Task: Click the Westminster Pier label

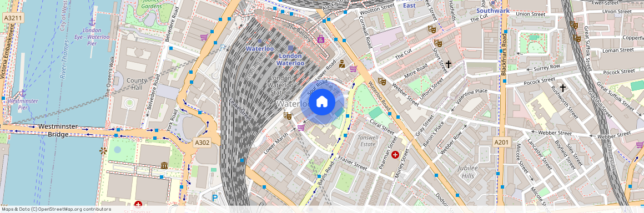Action: 23,104
